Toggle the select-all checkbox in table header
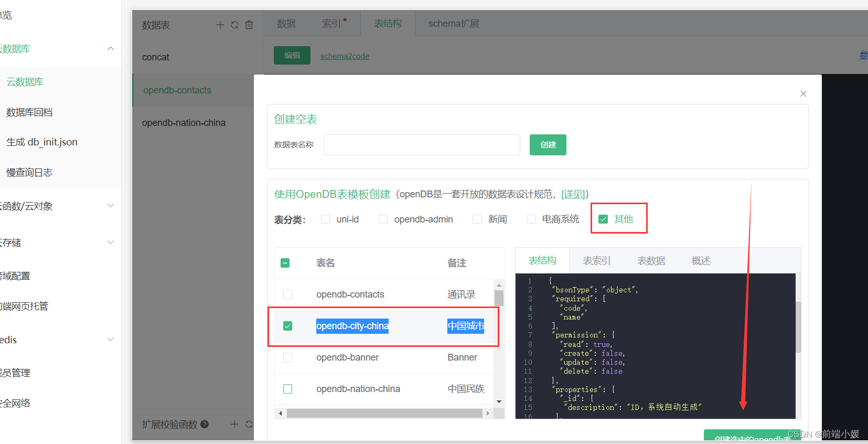Image resolution: width=868 pixels, height=444 pixels. click(x=285, y=263)
